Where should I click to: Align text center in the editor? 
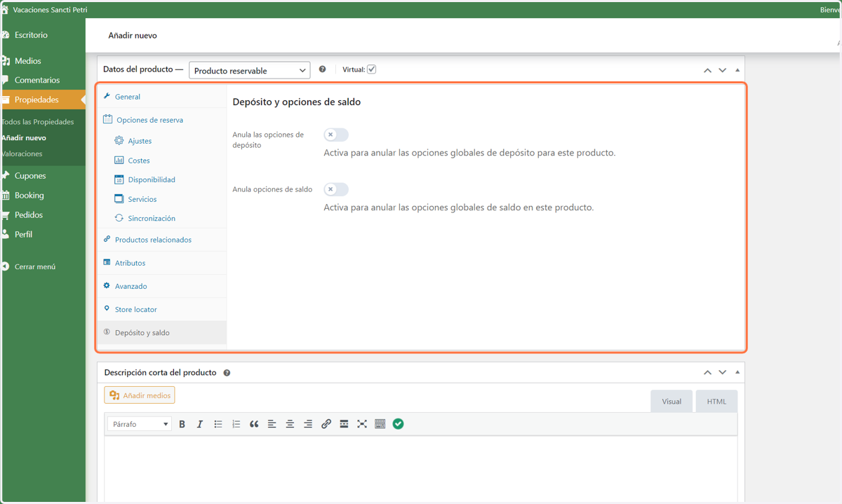tap(290, 424)
